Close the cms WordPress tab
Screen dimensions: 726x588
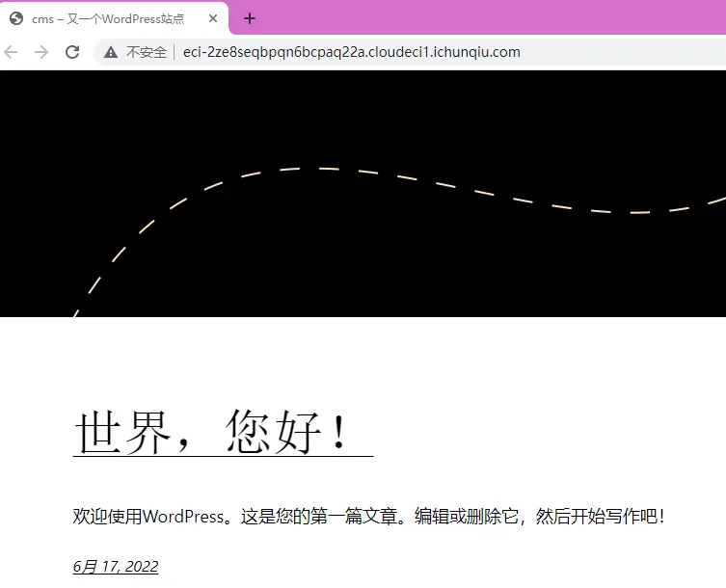213,18
